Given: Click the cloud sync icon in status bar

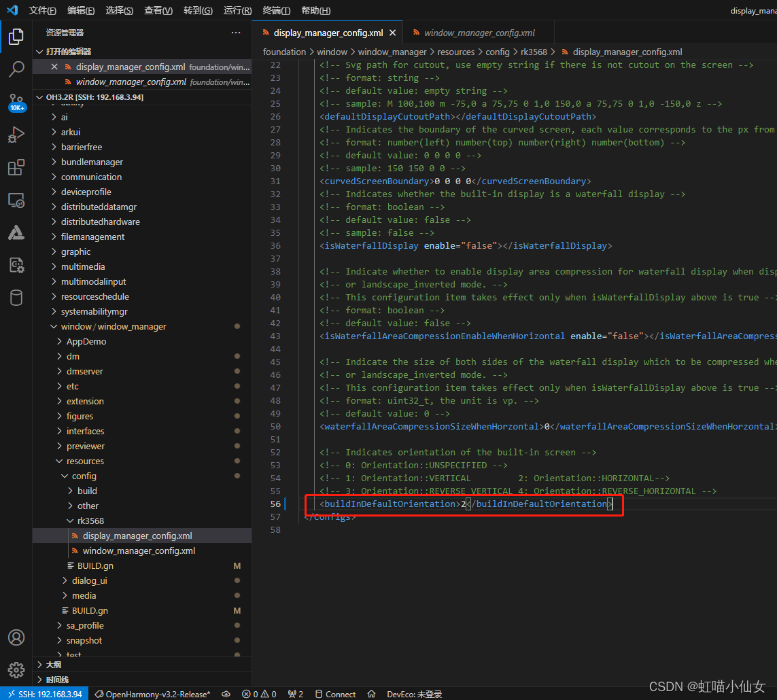Looking at the screenshot, I should tap(226, 694).
